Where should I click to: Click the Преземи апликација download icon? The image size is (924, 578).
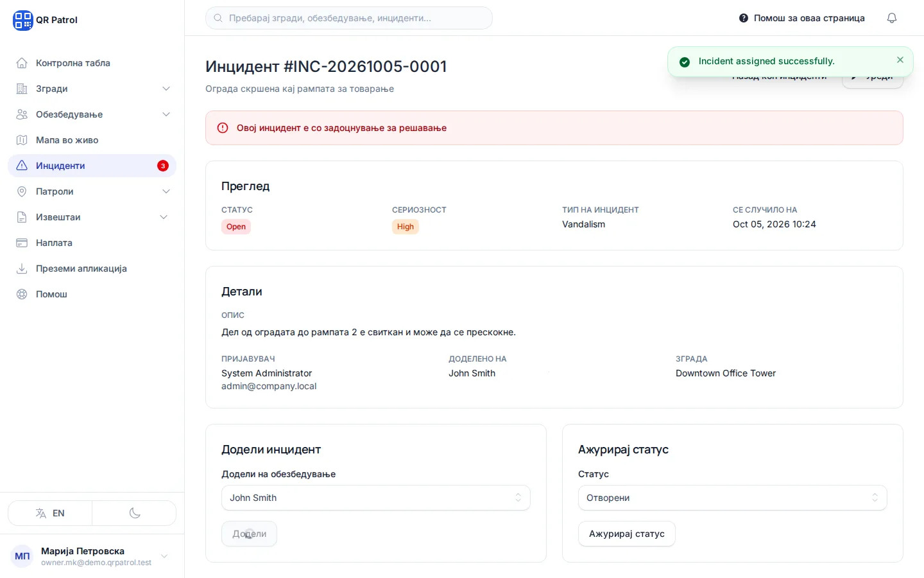coord(22,268)
